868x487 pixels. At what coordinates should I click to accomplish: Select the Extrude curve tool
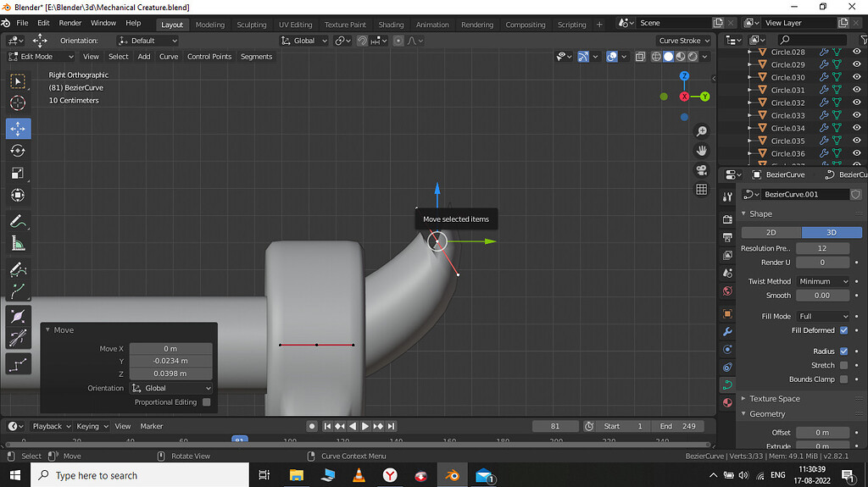coord(19,291)
